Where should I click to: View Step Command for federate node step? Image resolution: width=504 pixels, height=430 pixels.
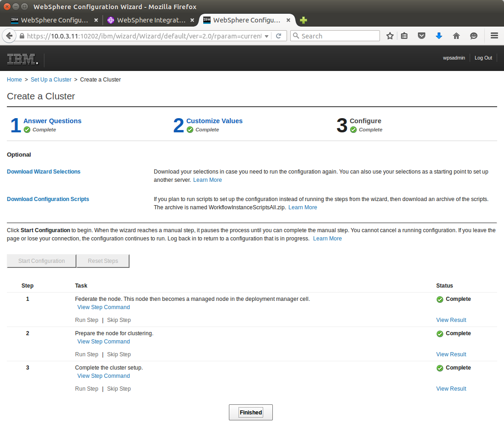pos(103,307)
